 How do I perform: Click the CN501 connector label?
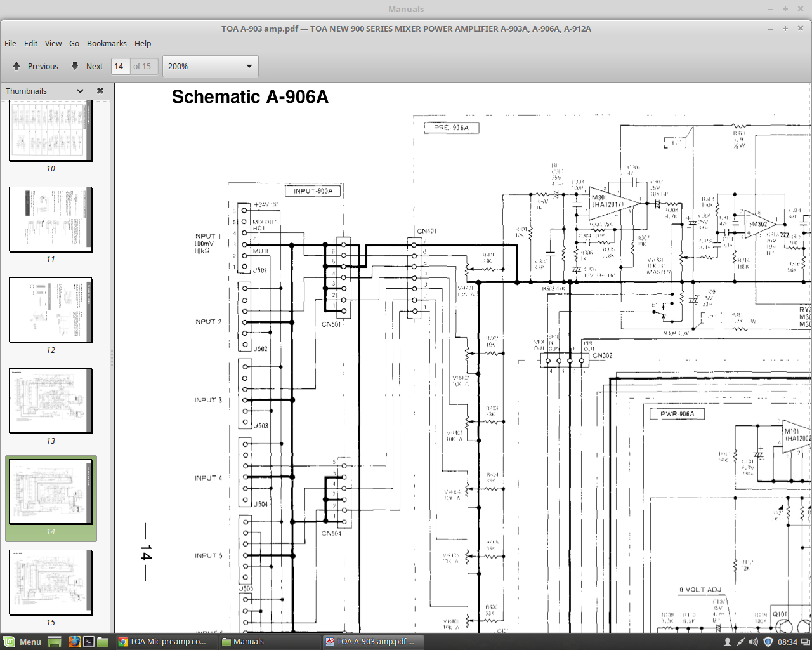pos(331,324)
